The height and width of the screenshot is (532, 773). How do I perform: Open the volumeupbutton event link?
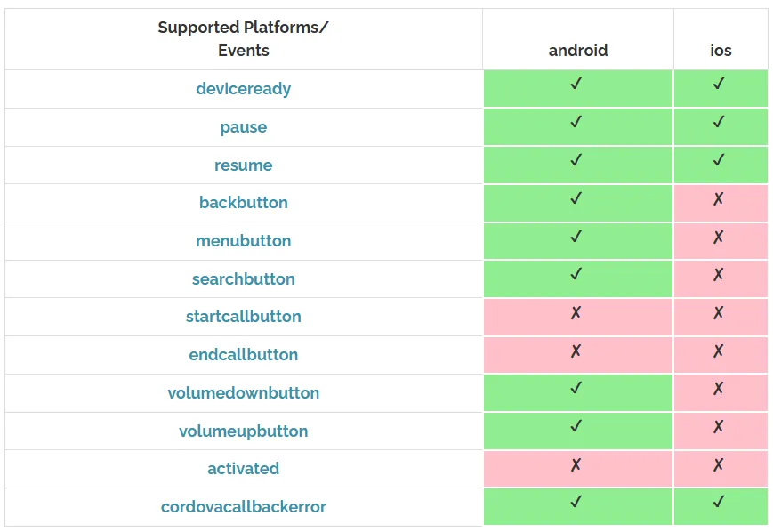(x=243, y=431)
